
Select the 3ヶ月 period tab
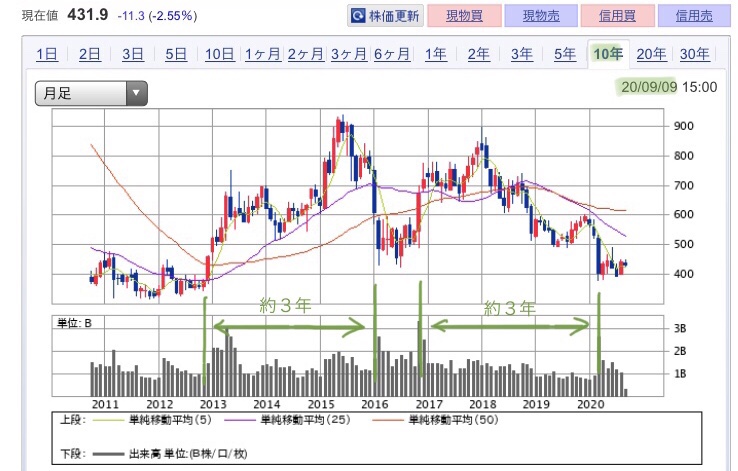[349, 54]
